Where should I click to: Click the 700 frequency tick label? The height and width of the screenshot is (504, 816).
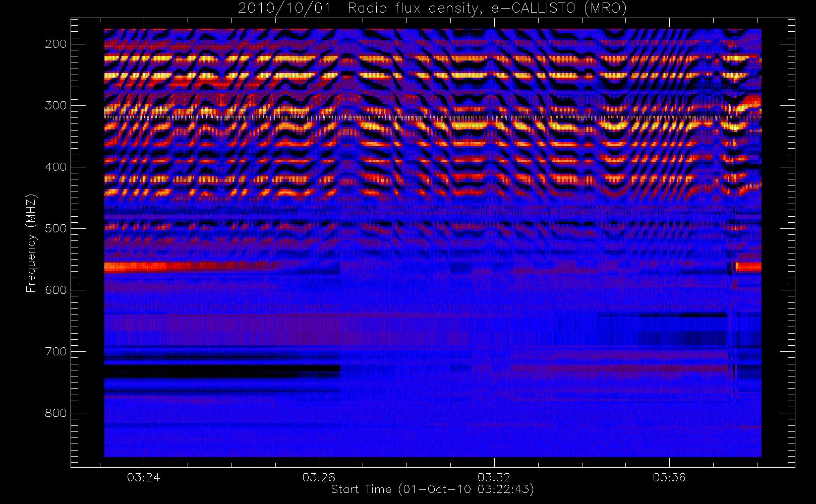pos(56,351)
